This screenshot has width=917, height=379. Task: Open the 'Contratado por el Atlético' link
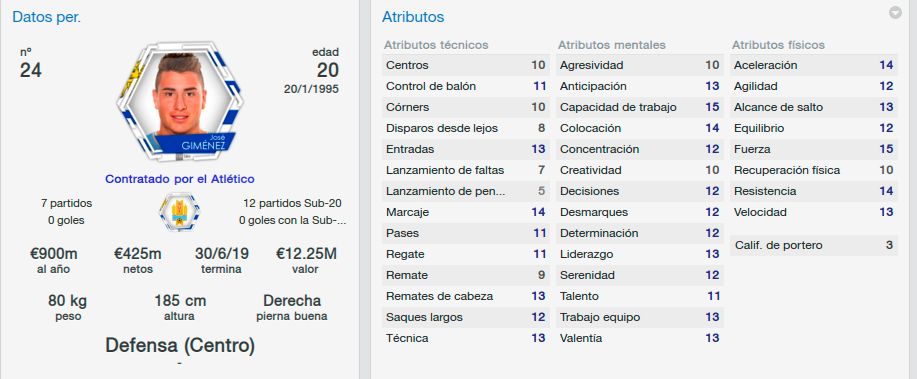180,179
